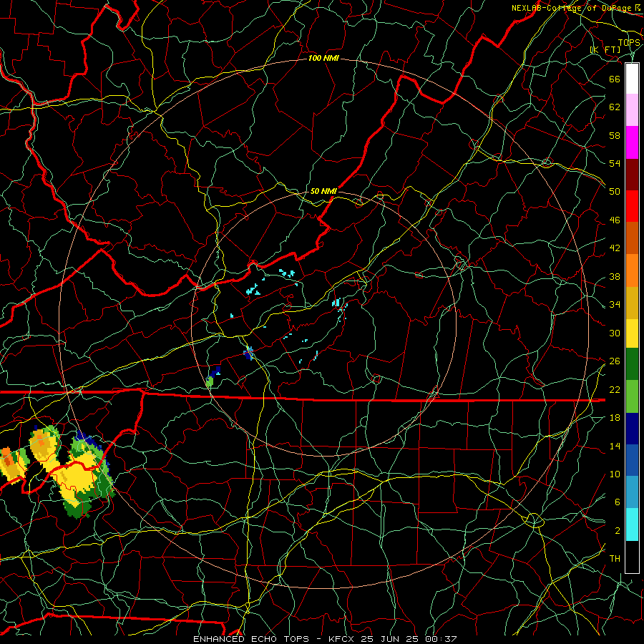Click the '54' legend value
Image resolution: width=644 pixels, height=644 pixels.
[x=615, y=163]
